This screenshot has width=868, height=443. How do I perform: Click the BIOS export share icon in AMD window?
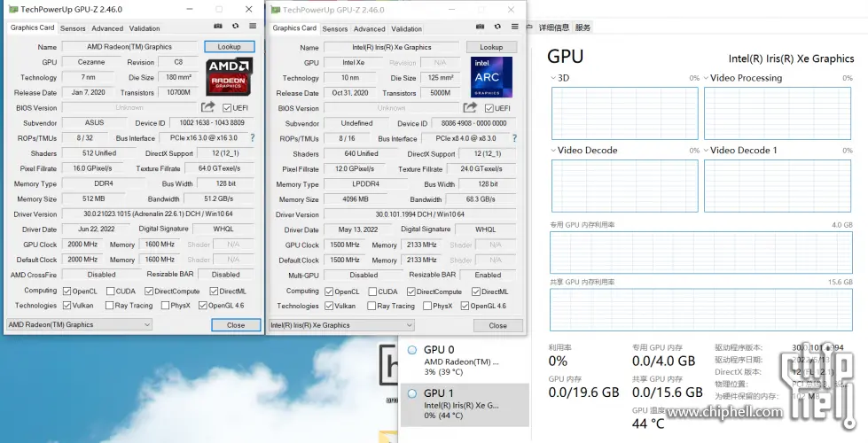pyautogui.click(x=208, y=108)
